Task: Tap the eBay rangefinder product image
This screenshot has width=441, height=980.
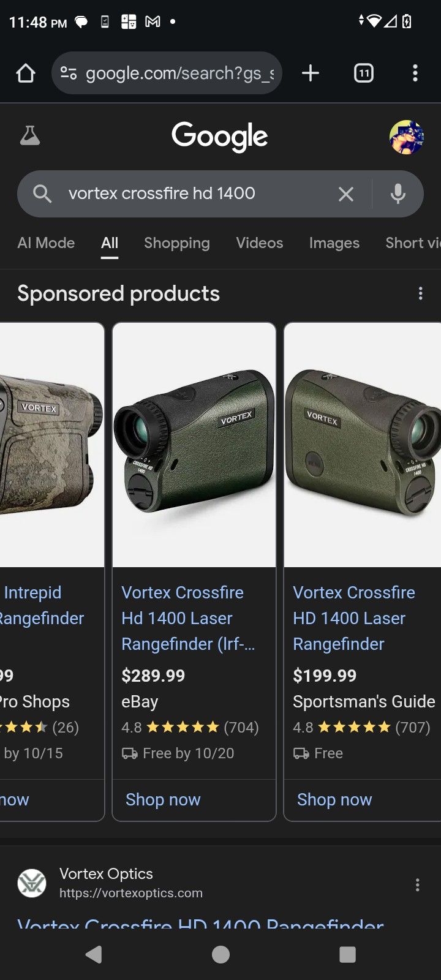Action: tap(194, 445)
